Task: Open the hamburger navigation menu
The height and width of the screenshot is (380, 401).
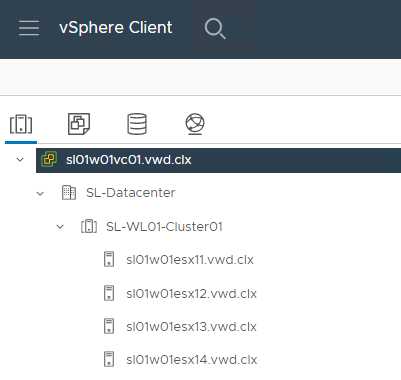Action: pos(29,28)
